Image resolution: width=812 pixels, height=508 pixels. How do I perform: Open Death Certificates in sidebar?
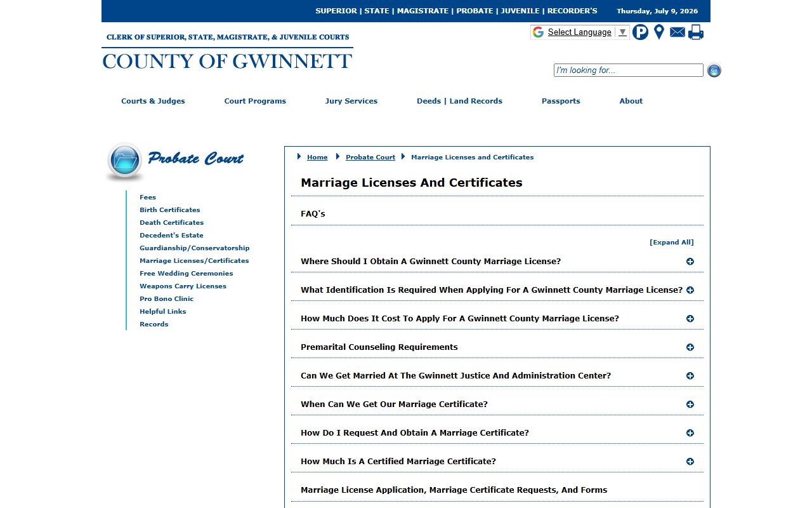click(x=172, y=222)
